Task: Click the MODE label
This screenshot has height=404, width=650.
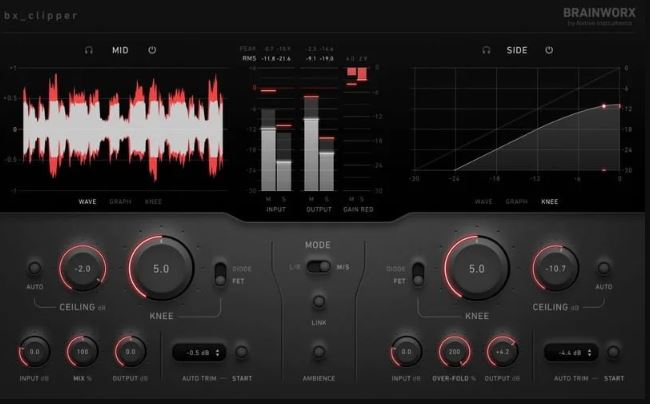Action: coord(318,245)
